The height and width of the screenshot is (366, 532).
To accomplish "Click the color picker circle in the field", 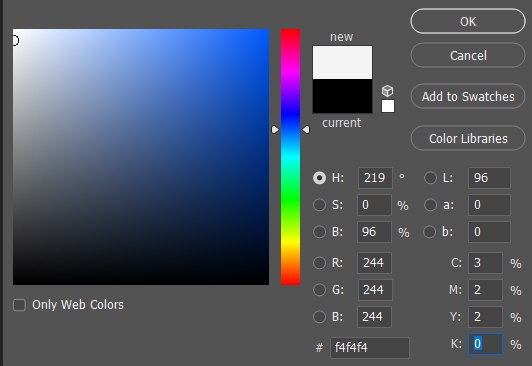I will pyautogui.click(x=15, y=41).
